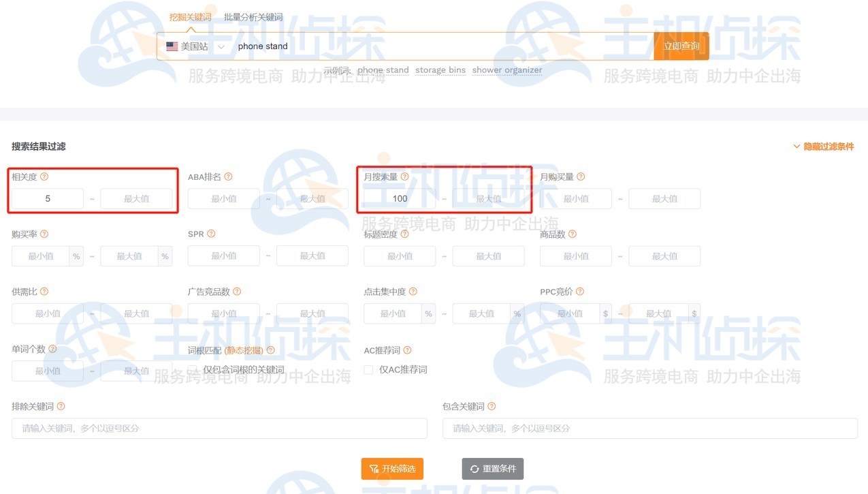Screen dimensions: 868x494
Task: Click help icon next to PPC竞价
Action: click(x=579, y=292)
